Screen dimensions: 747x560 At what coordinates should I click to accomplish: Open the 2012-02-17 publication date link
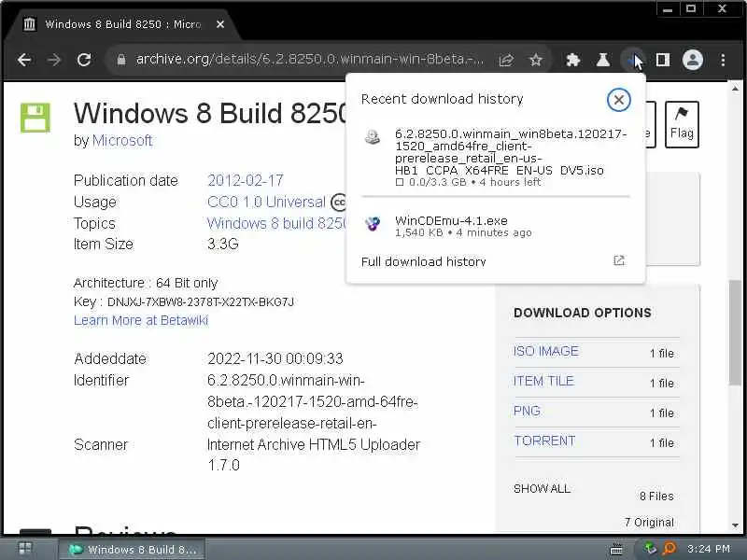(x=246, y=180)
